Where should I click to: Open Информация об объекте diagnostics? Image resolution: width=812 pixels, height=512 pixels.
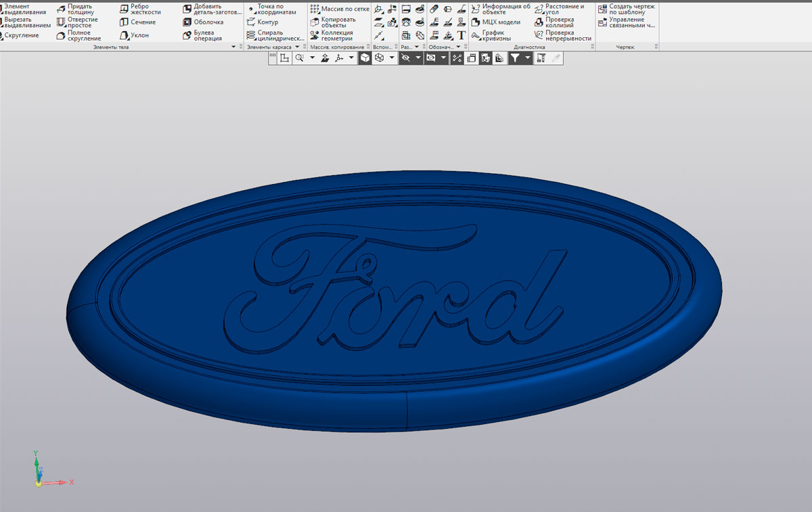point(501,9)
